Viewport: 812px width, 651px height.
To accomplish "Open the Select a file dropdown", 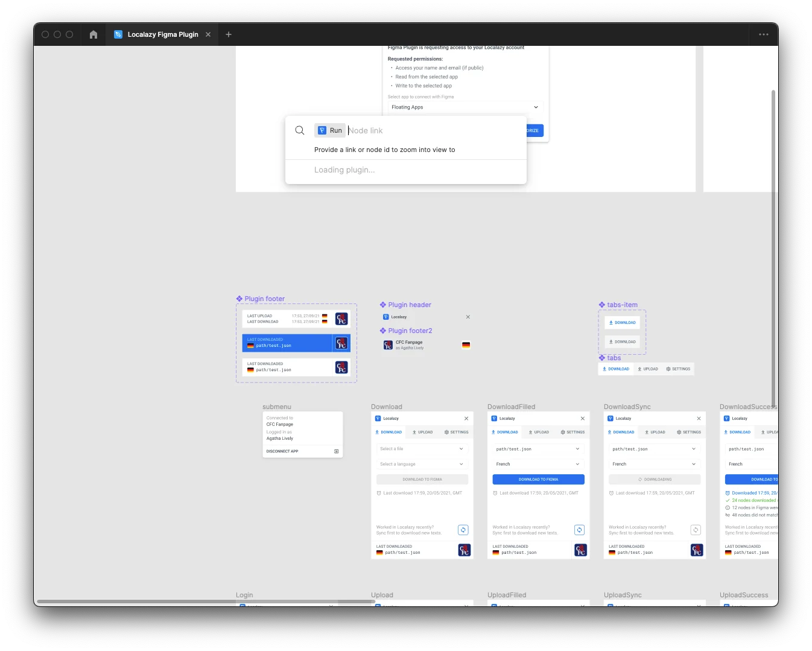I will coord(422,449).
